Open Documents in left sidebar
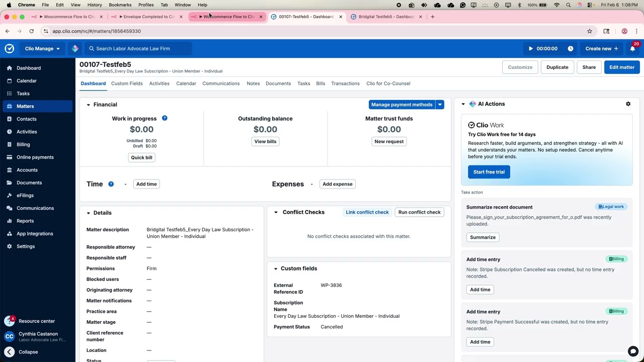The height and width of the screenshot is (362, 644). coord(29,183)
